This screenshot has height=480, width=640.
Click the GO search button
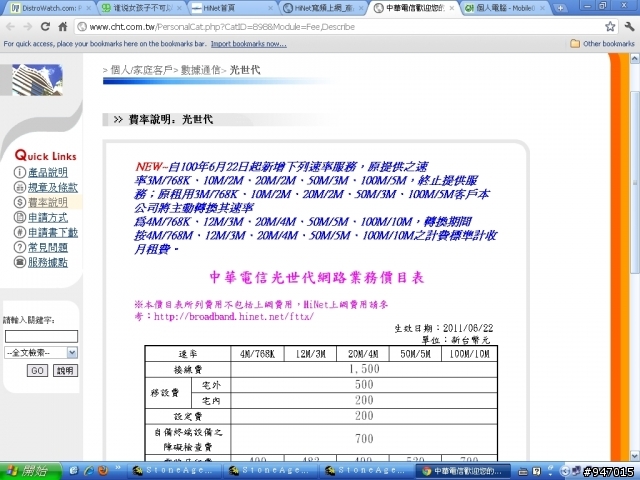pos(37,371)
